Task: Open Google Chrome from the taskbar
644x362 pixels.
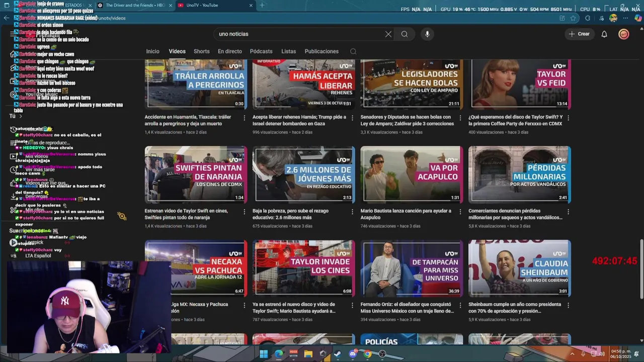Action: (x=367, y=354)
